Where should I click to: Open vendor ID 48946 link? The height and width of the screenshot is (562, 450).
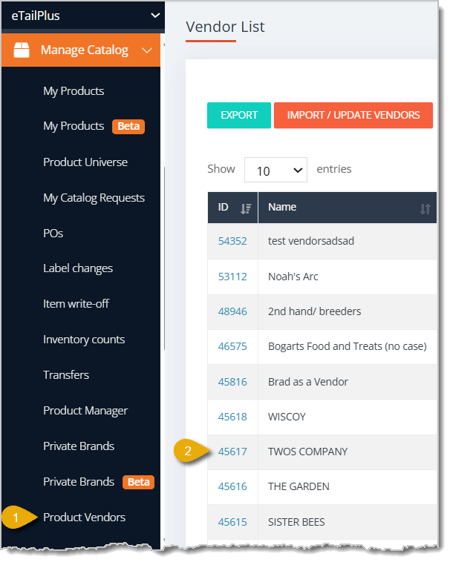[x=233, y=311]
